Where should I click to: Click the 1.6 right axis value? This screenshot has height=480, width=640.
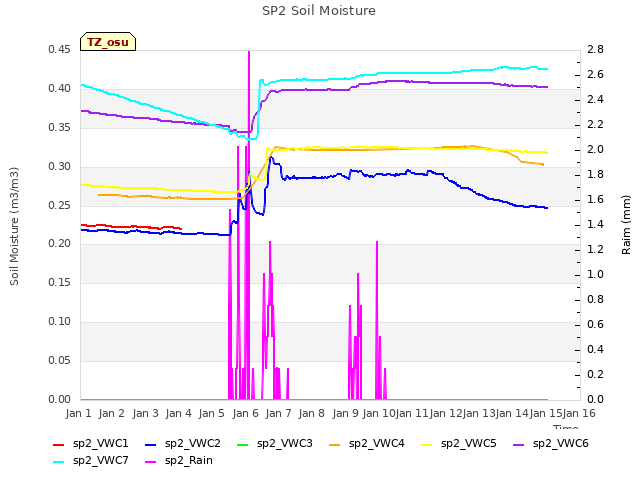(596, 199)
